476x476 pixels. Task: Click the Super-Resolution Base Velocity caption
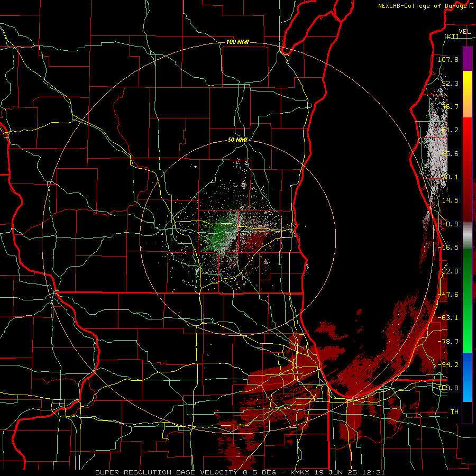pyautogui.click(x=240, y=472)
